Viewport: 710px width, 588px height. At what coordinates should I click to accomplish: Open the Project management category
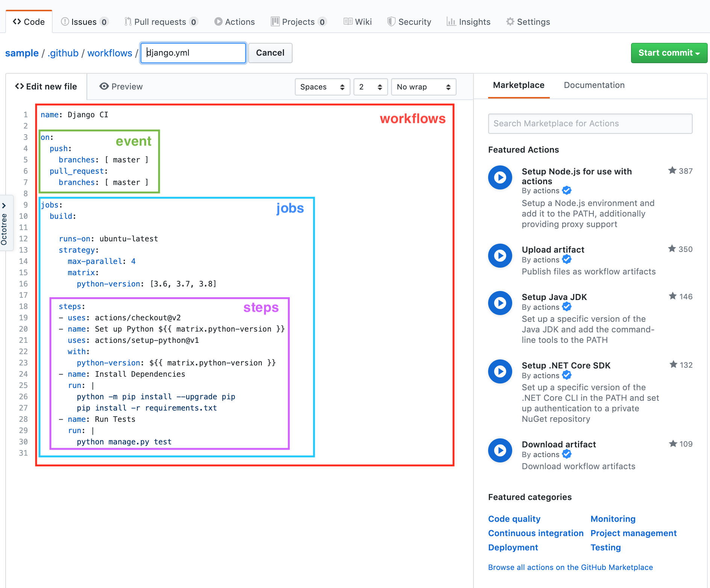tap(634, 533)
